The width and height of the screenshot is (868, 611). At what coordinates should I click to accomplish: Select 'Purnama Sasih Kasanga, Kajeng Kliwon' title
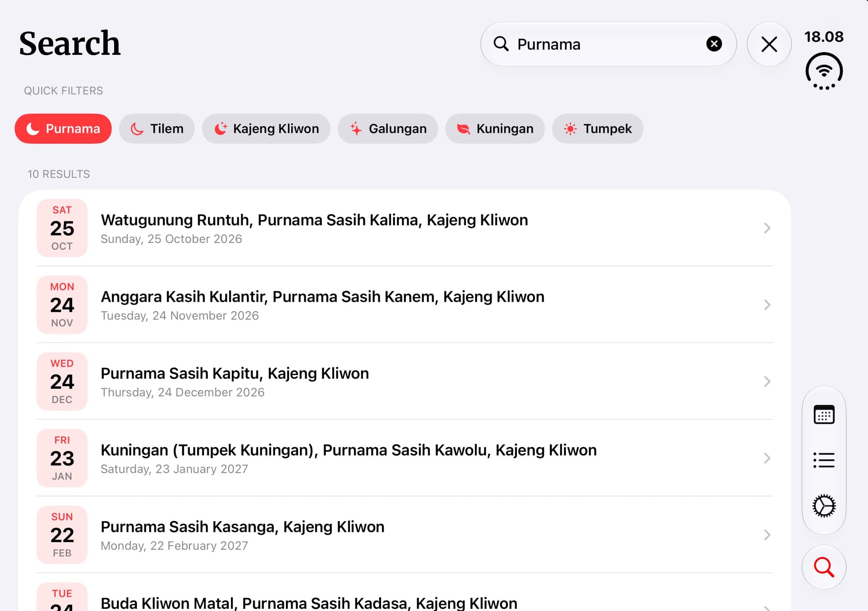pos(243,527)
